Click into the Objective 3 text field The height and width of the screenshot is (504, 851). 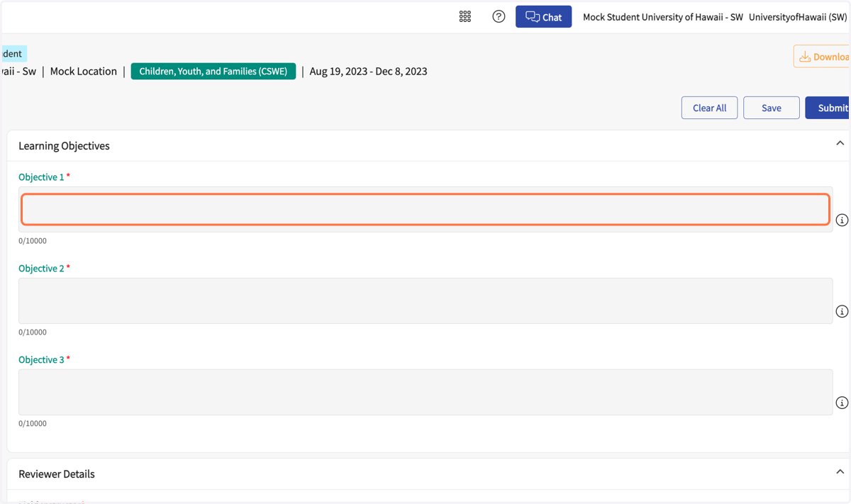point(425,392)
